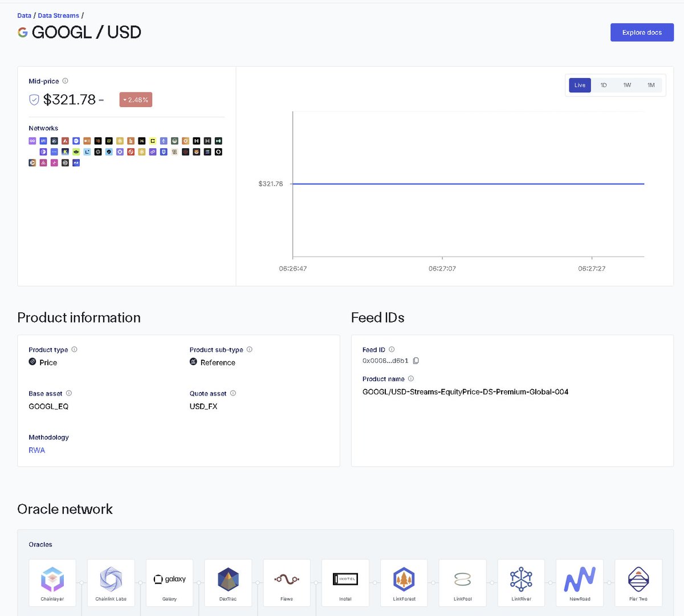This screenshot has height=616, width=684.
Task: Open info tooltip for Product type
Action: 74,349
